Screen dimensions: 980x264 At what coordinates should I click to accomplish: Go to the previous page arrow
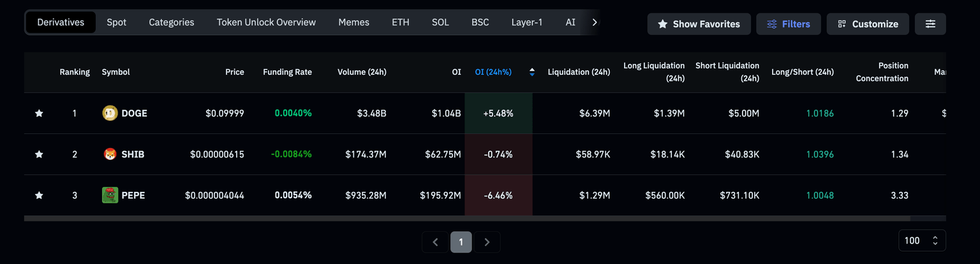[435, 242]
